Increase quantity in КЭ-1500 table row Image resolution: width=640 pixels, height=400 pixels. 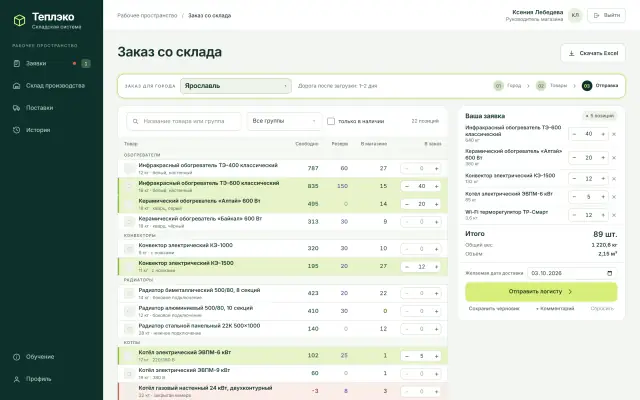click(x=436, y=267)
